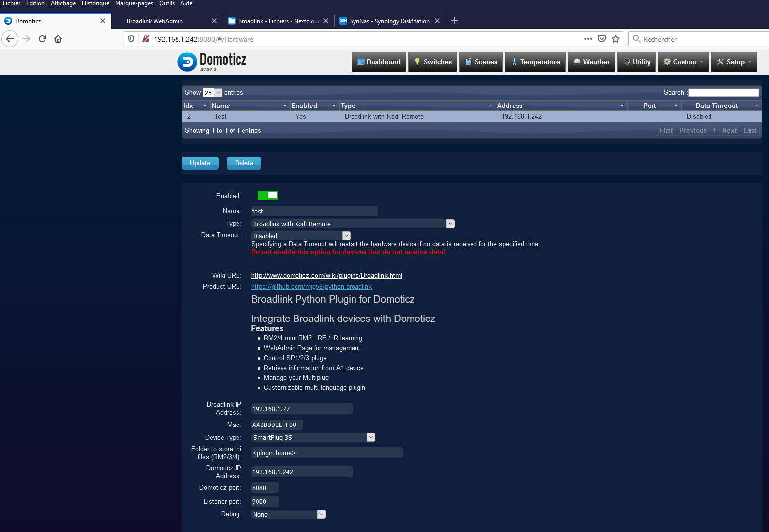Screen dimensions: 769x532
Task: Bookmark this page with the star icon
Action: coord(616,39)
